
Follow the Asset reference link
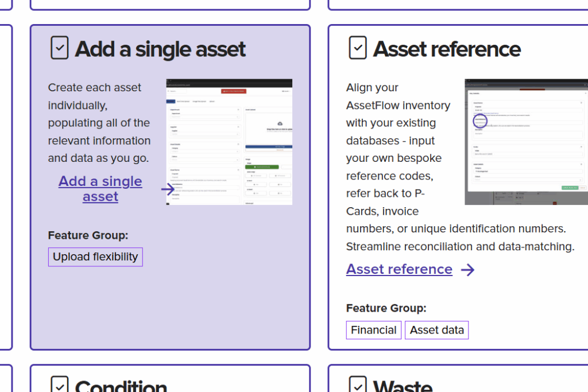399,269
